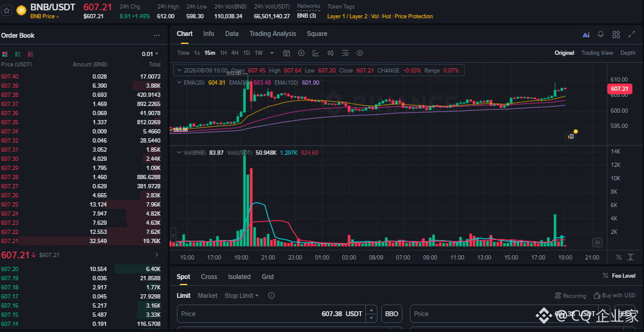Viewport: 644px width, 332px height.
Task: Change candlestick chart style icon
Action: pyautogui.click(x=331, y=53)
